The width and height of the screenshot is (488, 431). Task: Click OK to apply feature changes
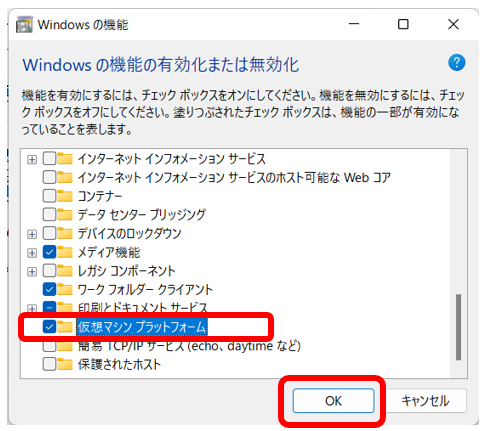coord(333,400)
